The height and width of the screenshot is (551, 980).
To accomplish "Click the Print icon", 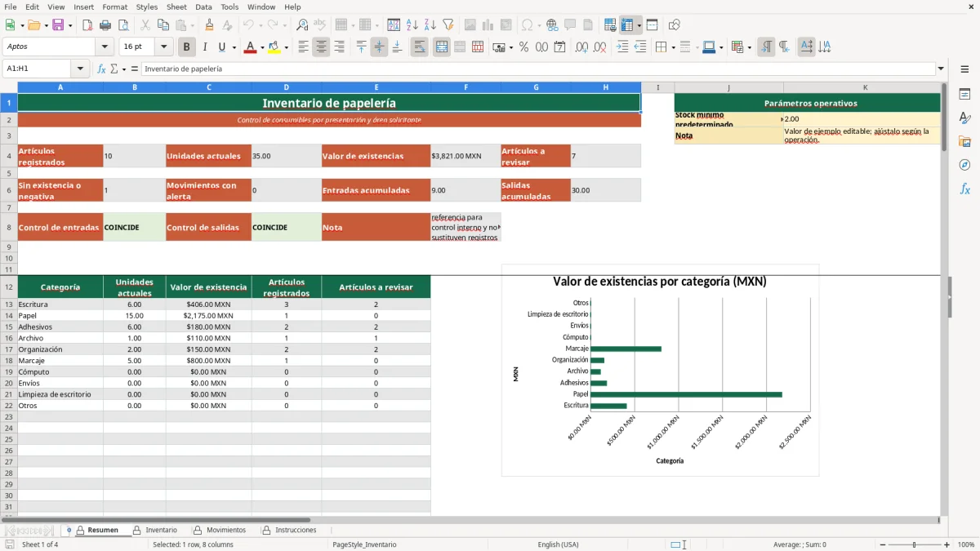I will click(105, 25).
